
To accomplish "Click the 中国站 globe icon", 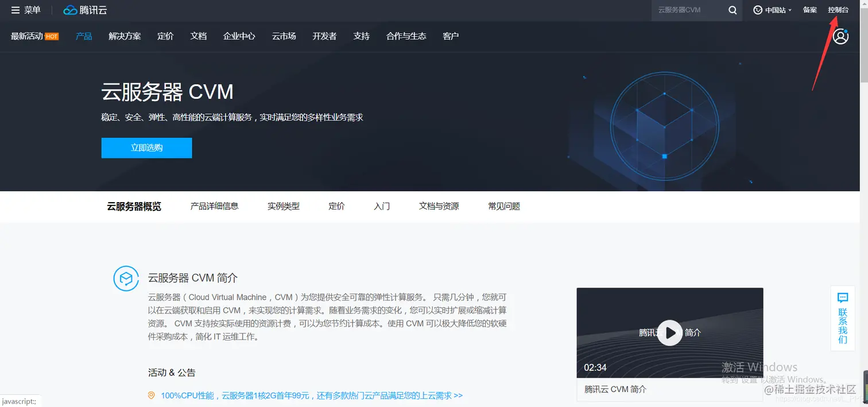I will click(758, 10).
